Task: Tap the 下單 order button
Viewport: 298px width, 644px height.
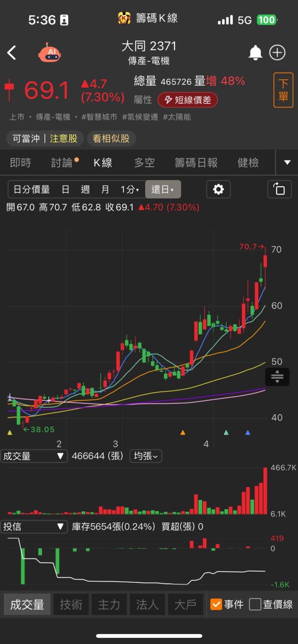Action: coord(283,90)
